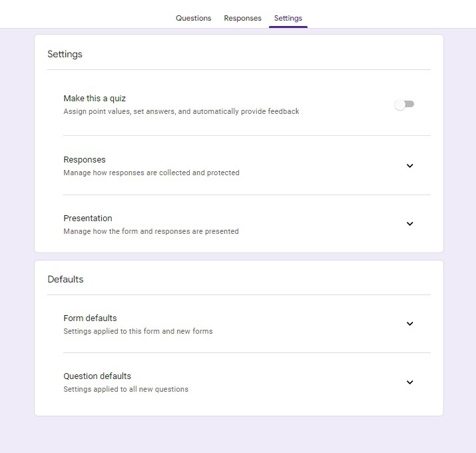The image size is (476, 453).
Task: Click the Defaults card heading
Action: click(65, 279)
